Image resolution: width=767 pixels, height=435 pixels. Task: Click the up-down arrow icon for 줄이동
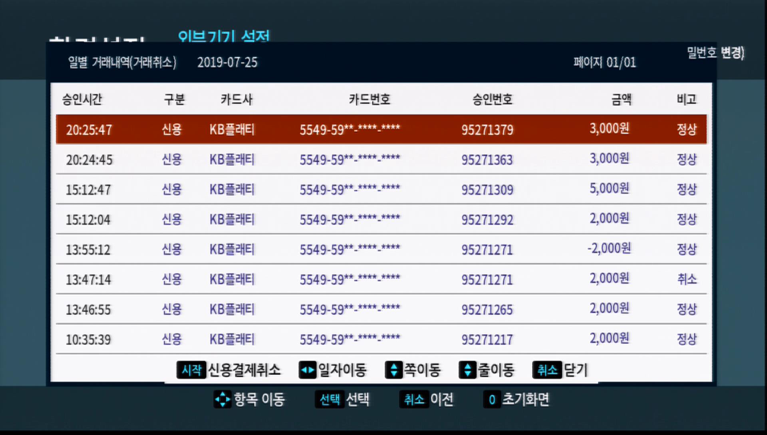[x=467, y=370]
